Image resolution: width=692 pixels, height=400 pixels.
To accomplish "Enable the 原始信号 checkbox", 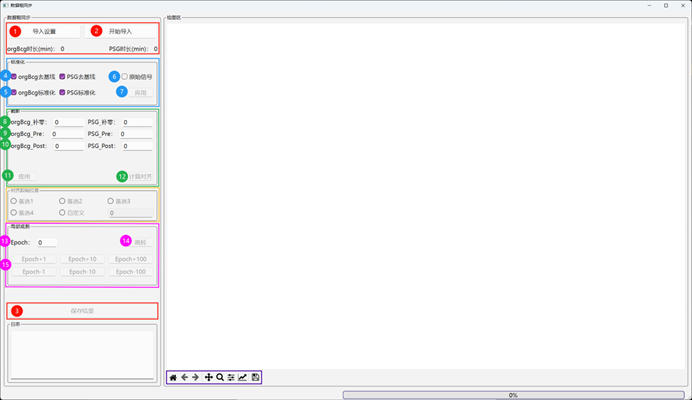I will tap(125, 76).
